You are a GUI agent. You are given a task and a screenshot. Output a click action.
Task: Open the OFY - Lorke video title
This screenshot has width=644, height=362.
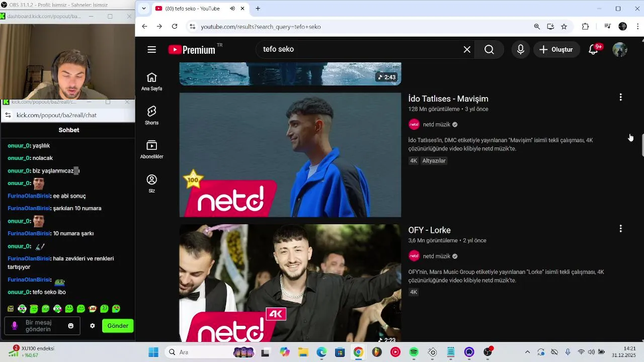click(429, 230)
